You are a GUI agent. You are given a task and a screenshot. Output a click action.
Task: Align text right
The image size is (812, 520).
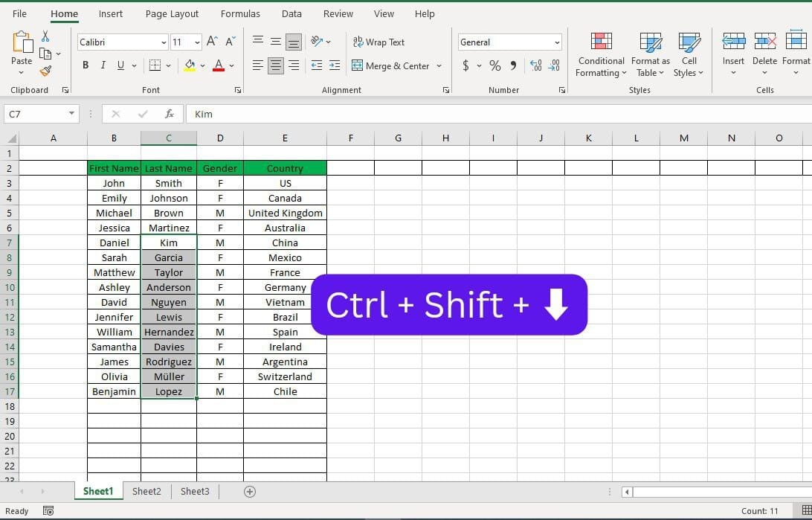pyautogui.click(x=294, y=65)
